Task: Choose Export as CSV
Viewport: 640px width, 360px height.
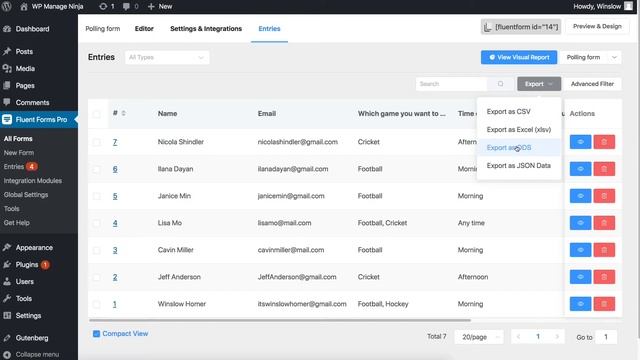Action: point(519,111)
